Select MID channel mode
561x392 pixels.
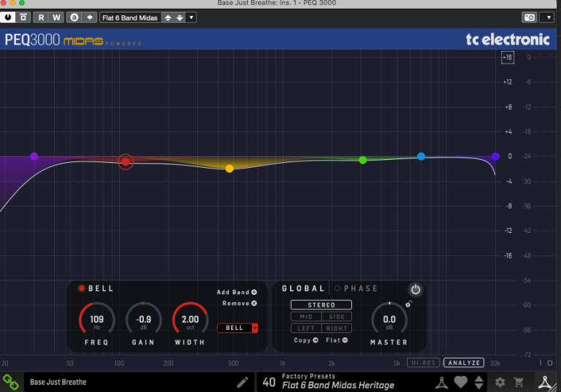[x=306, y=317]
